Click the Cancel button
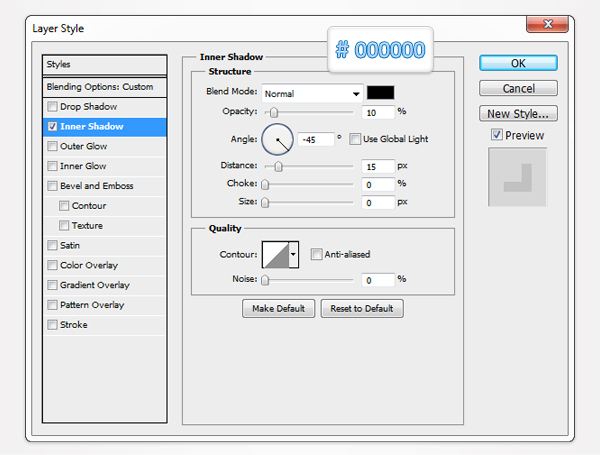Screen dimensions: 600x455 coord(518,88)
